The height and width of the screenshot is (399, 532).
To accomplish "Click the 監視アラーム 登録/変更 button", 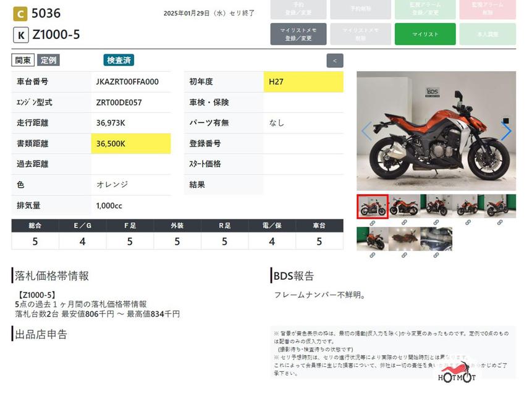I will tap(424, 9).
